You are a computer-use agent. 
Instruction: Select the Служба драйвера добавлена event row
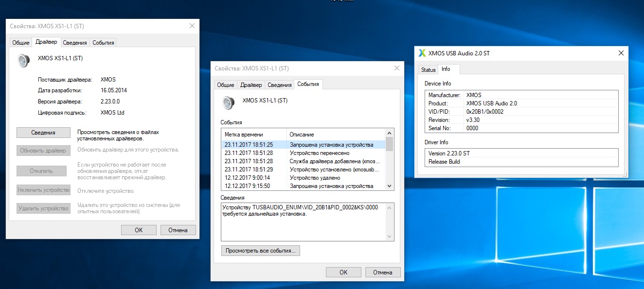(304, 161)
